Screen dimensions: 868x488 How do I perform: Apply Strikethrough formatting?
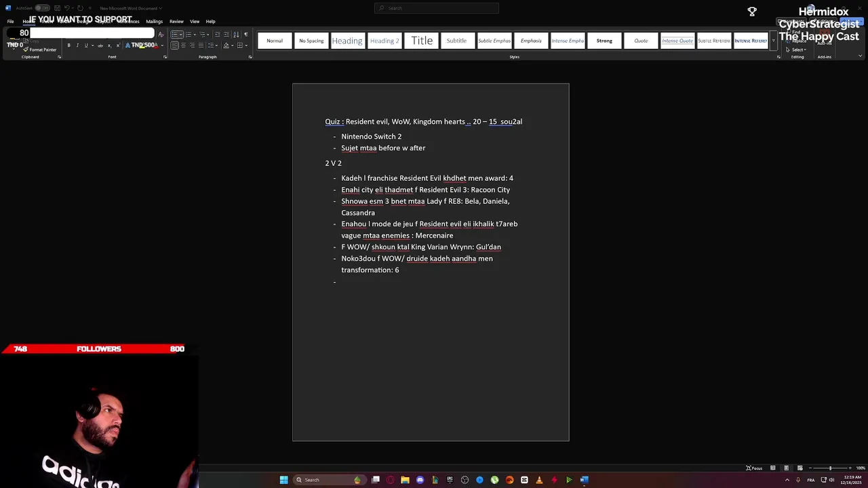100,45
